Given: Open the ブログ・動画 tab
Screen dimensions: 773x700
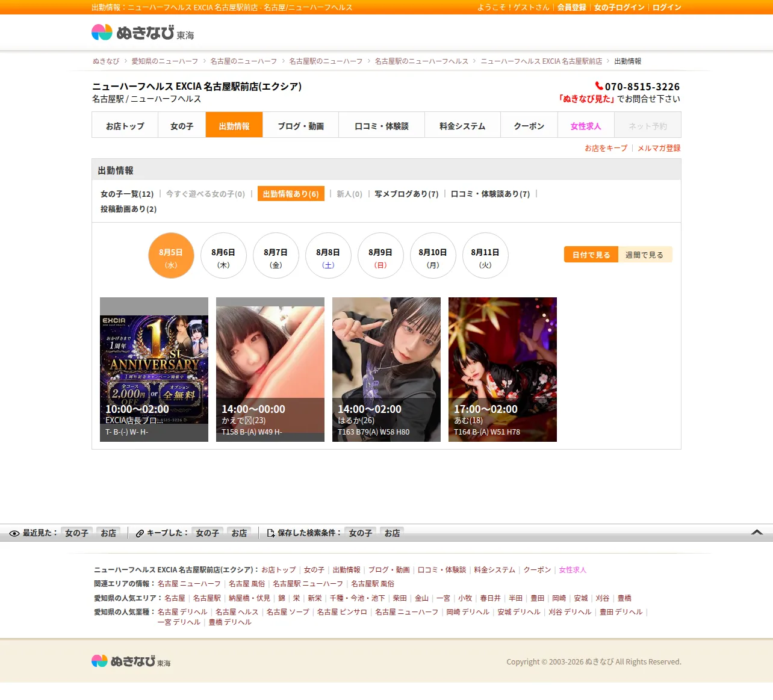Looking at the screenshot, I should click(301, 125).
